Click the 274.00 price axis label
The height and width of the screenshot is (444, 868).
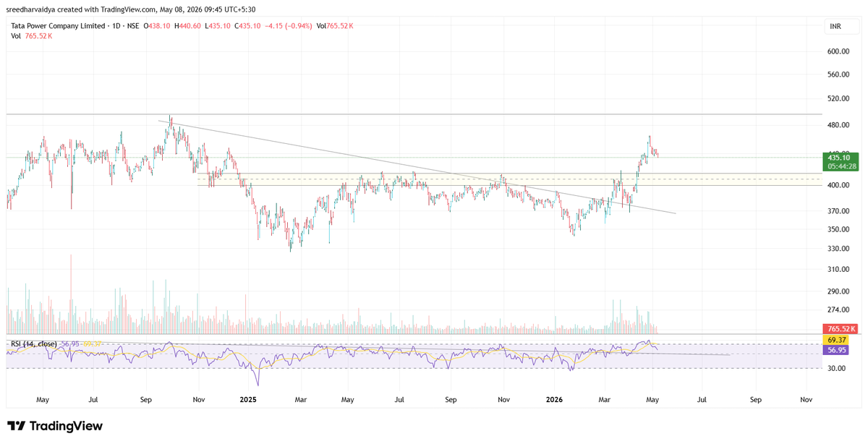[x=838, y=309]
